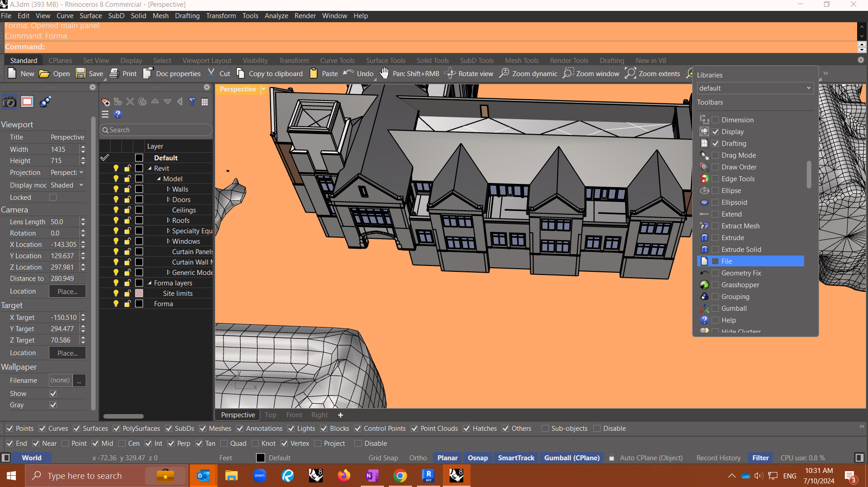Image resolution: width=868 pixels, height=487 pixels.
Task: Switch to the Curve Tools toolbar tab
Action: (x=337, y=60)
